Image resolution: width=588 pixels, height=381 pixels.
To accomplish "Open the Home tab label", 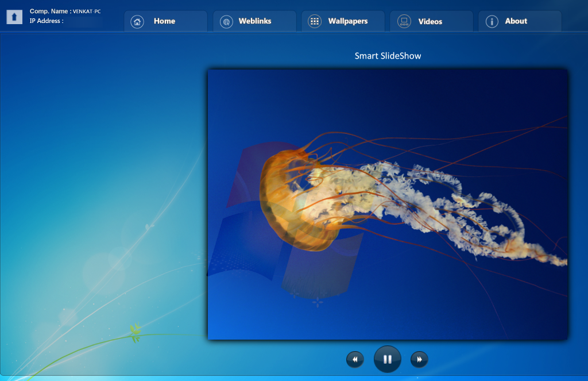I will 164,21.
